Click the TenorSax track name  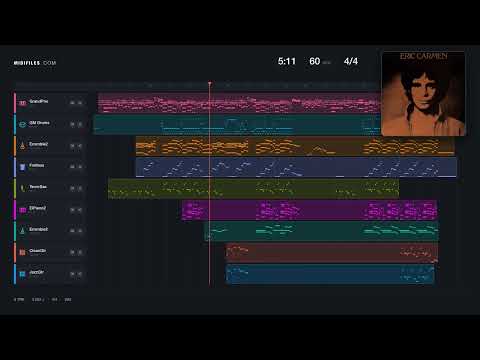pyautogui.click(x=38, y=187)
